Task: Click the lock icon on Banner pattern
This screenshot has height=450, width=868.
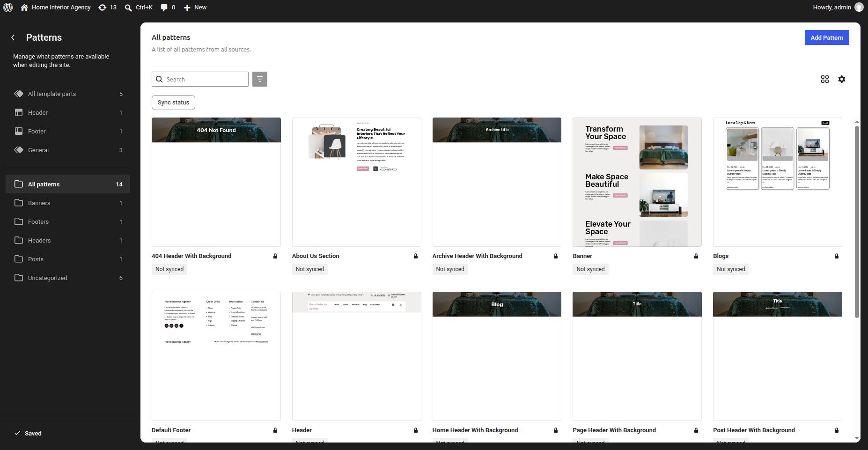Action: 696,256
